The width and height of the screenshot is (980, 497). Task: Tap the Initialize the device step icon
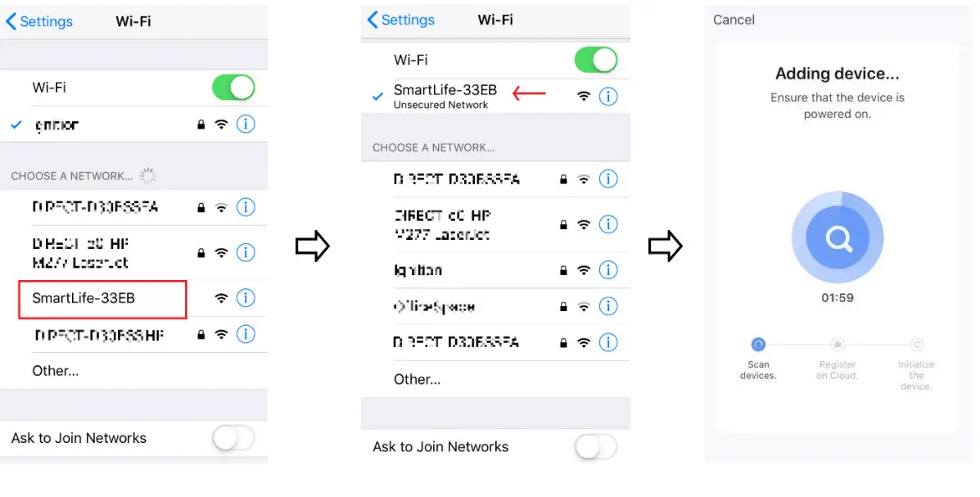tap(916, 345)
